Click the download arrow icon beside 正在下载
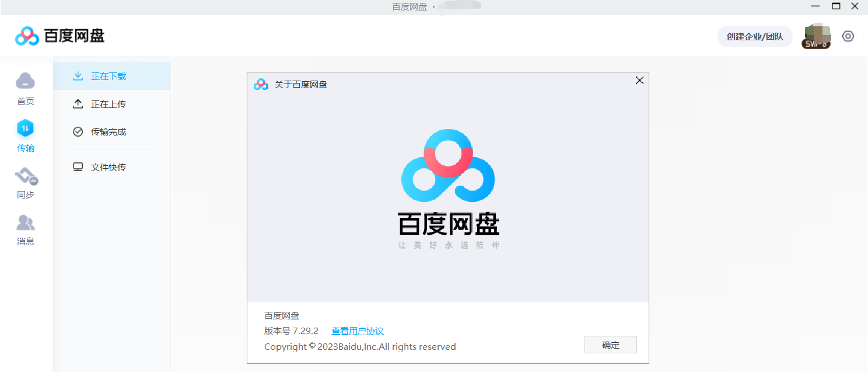This screenshot has width=868, height=372. 78,76
